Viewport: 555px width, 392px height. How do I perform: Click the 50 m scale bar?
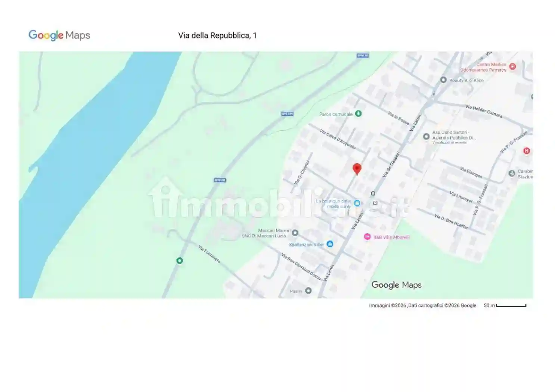tap(511, 305)
